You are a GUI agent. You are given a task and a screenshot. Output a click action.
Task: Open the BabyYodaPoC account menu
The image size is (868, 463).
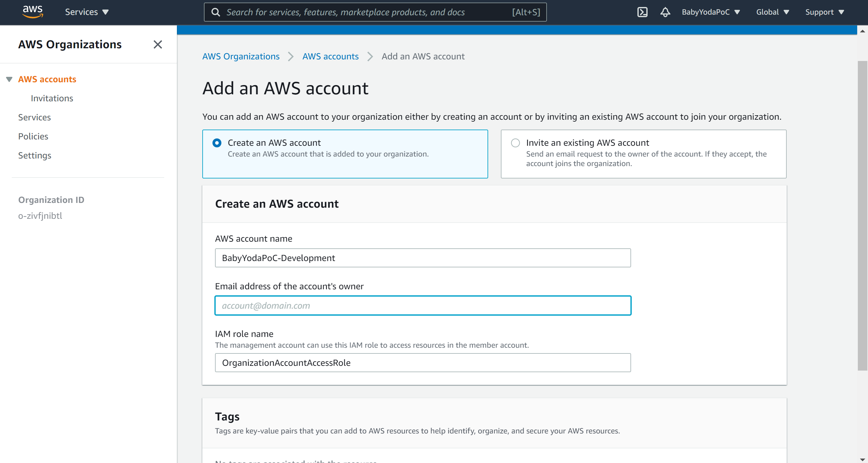coord(711,12)
